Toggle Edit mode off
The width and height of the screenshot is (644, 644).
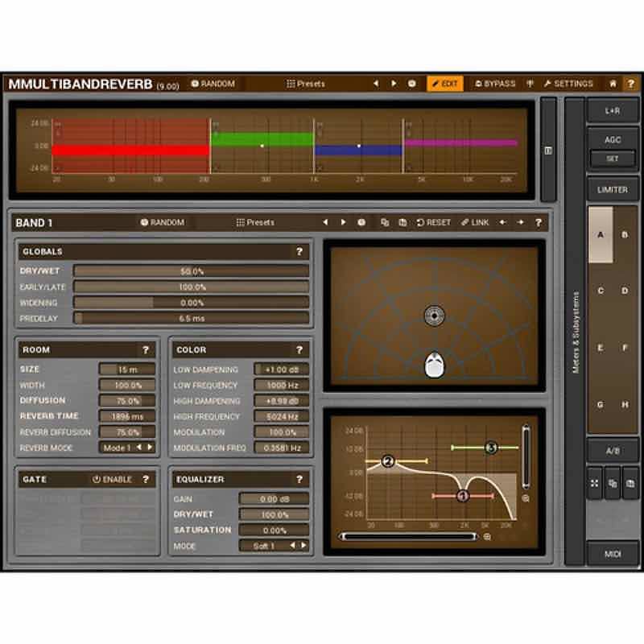(444, 83)
